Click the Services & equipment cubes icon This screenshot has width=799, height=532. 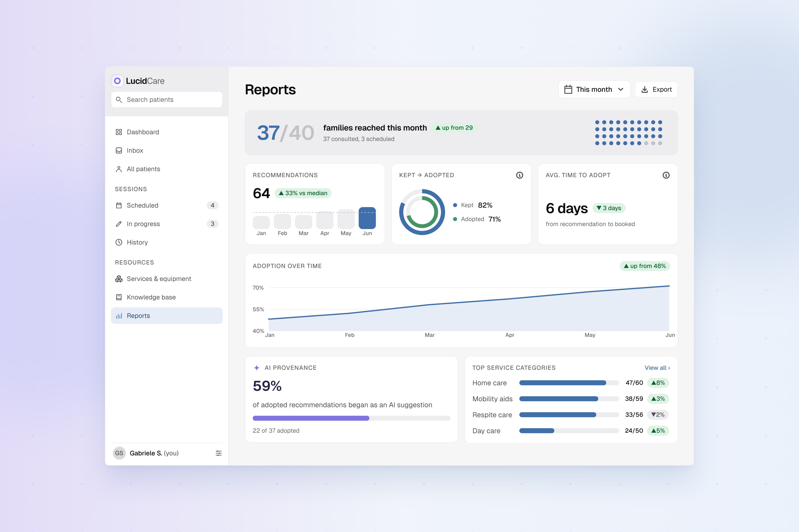point(119,279)
